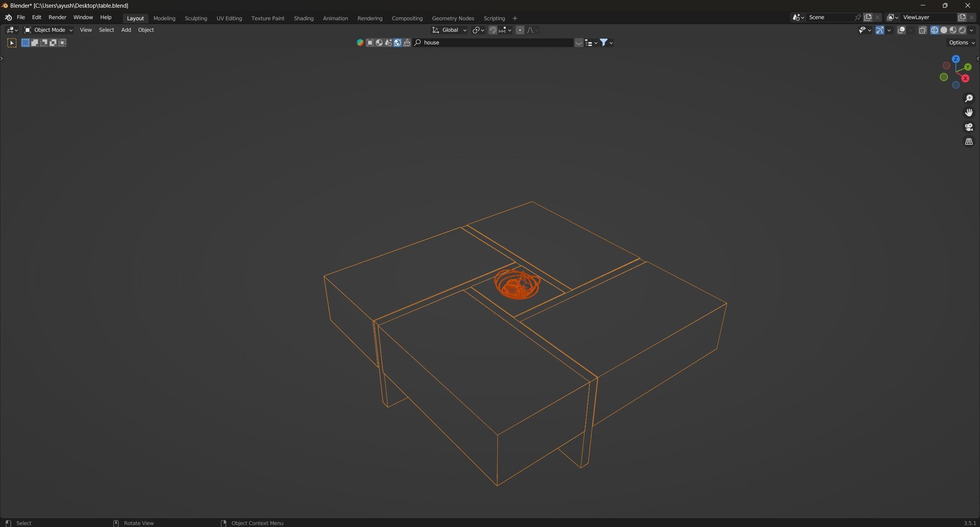Browse scenes with scene icon dropdown

pyautogui.click(x=798, y=18)
